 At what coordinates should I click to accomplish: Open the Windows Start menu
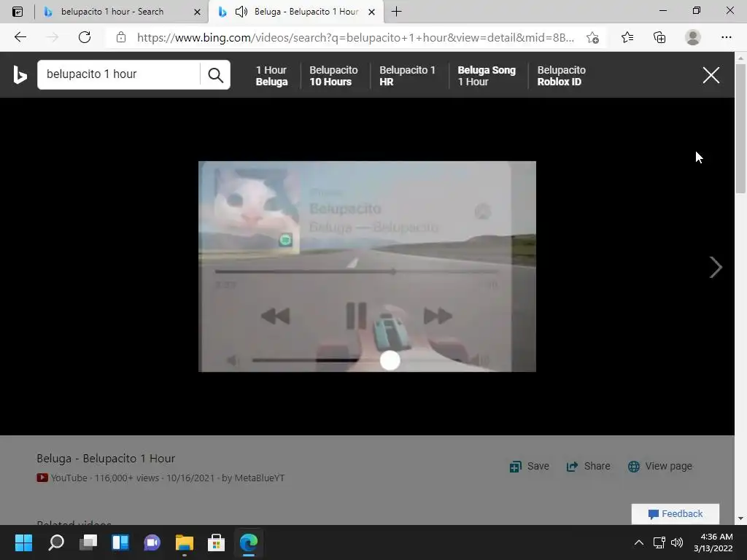(23, 542)
